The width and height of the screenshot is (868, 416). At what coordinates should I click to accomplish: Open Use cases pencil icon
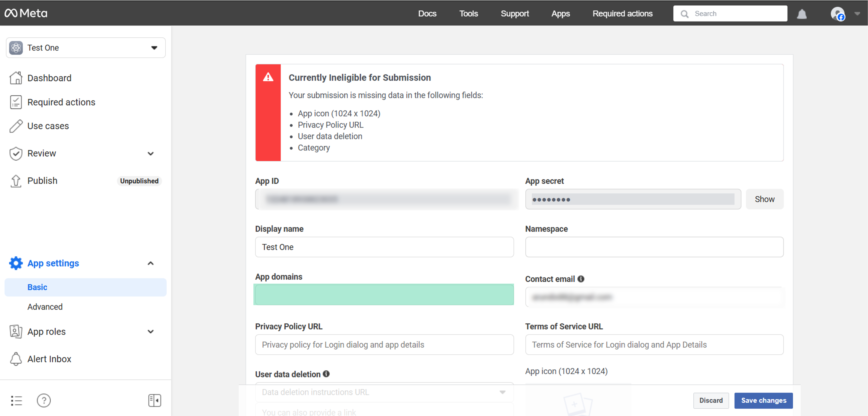pyautogui.click(x=16, y=126)
